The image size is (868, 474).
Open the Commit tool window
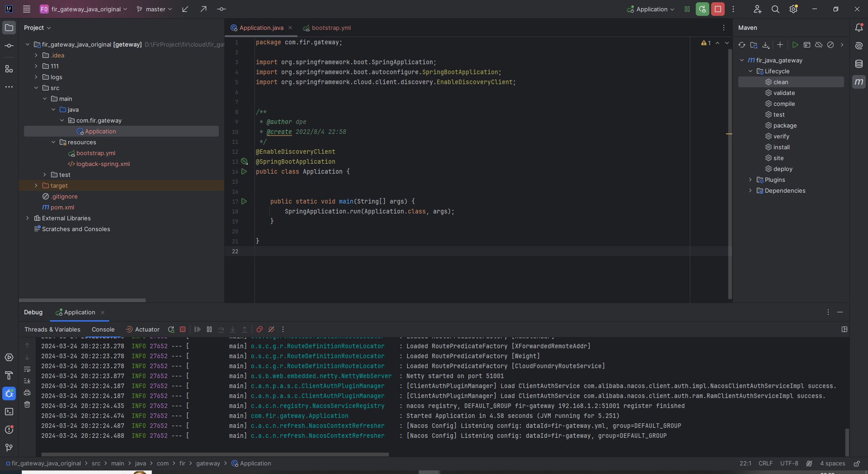(9, 46)
